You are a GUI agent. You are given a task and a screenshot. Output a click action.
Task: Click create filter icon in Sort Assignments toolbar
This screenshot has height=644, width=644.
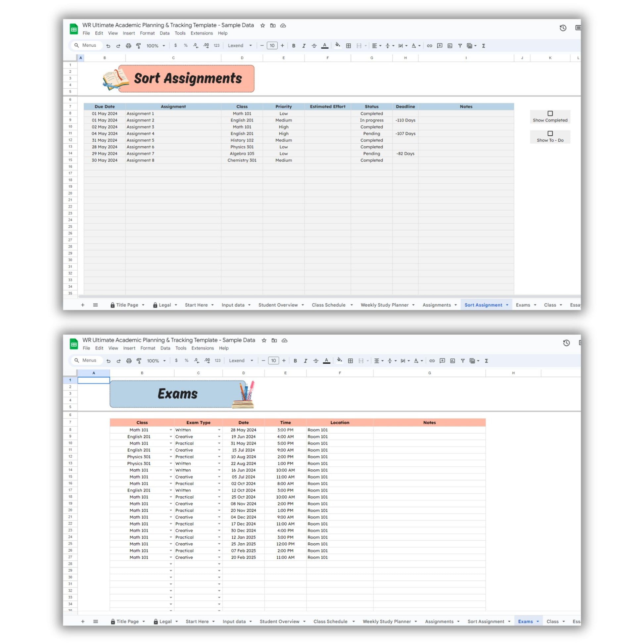pos(460,46)
